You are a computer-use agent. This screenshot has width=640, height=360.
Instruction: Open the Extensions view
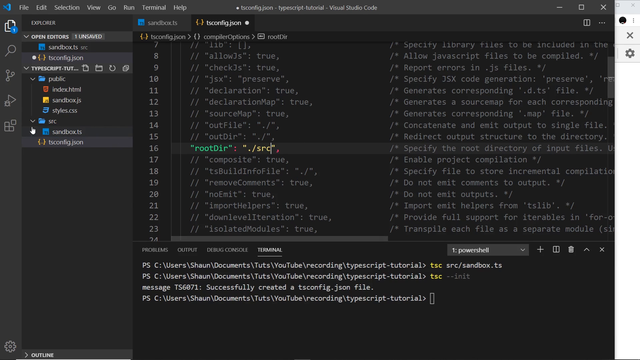[x=10, y=125]
